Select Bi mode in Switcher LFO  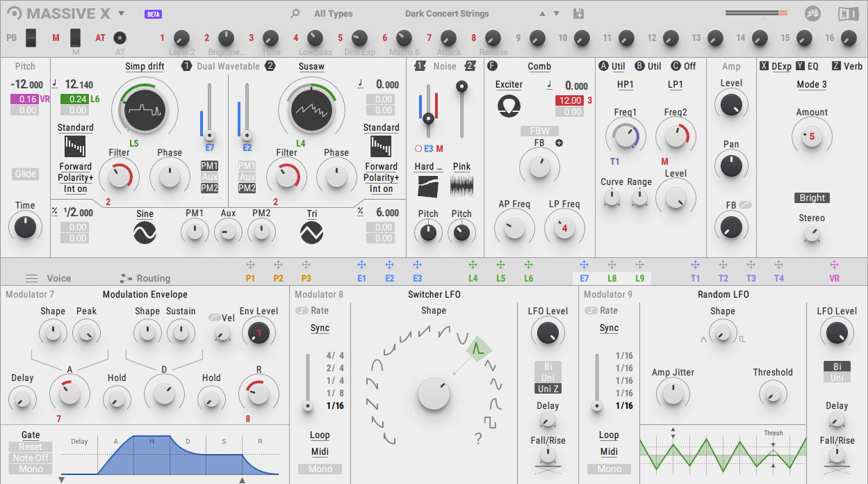click(548, 366)
